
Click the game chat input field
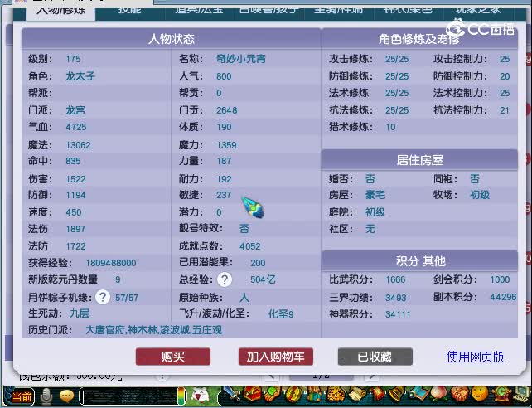(128, 396)
